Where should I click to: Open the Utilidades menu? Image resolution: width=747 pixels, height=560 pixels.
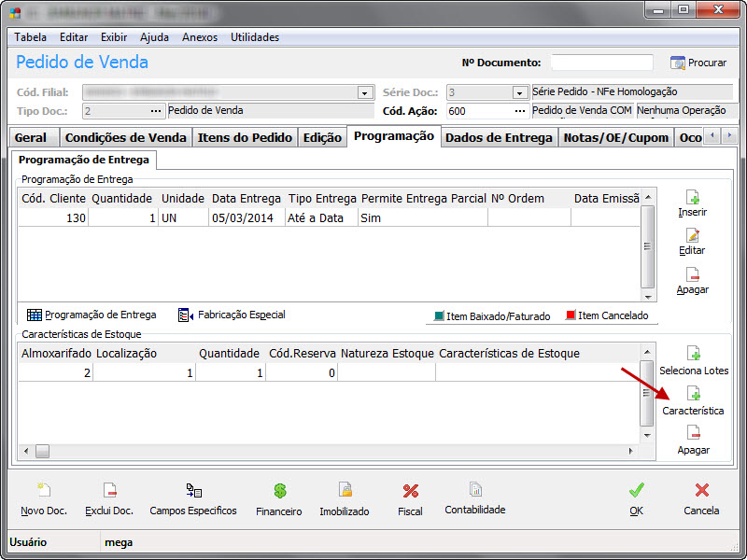255,37
